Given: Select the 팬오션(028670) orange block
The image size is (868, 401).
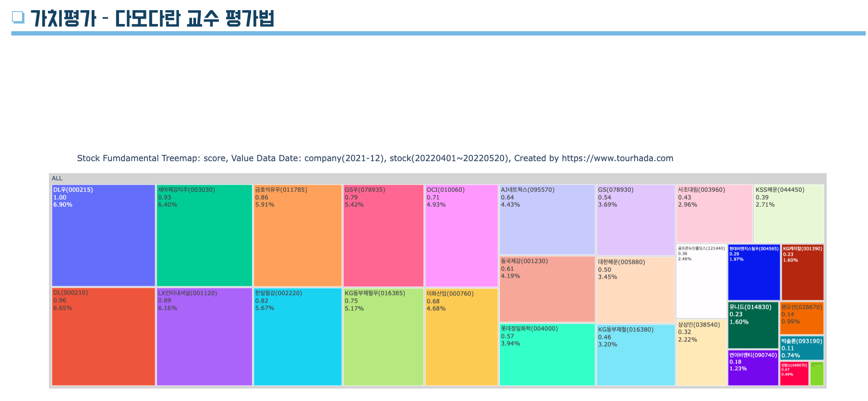Looking at the screenshot, I should 802,318.
